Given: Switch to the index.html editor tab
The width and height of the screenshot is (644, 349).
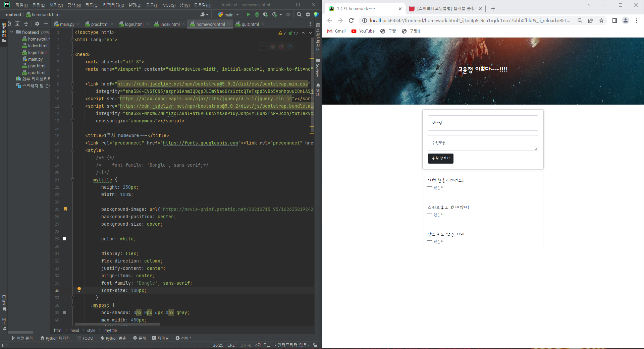Looking at the screenshot, I should pyautogui.click(x=170, y=24).
